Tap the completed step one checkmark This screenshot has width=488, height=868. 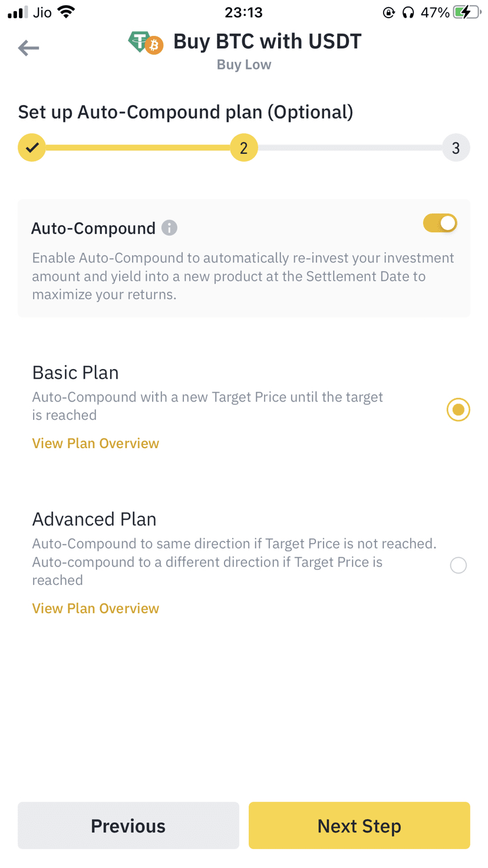(32, 147)
